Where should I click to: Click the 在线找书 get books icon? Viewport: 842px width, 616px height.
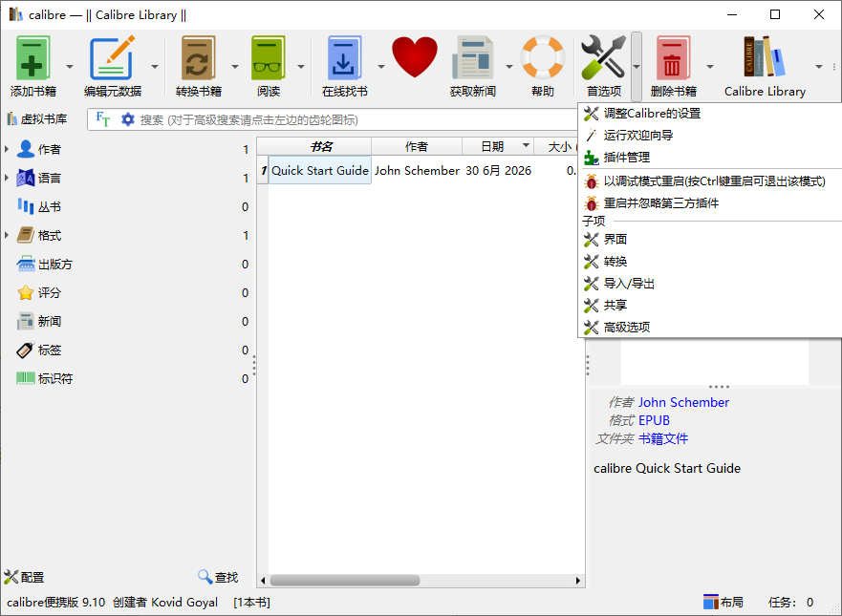pos(344,58)
